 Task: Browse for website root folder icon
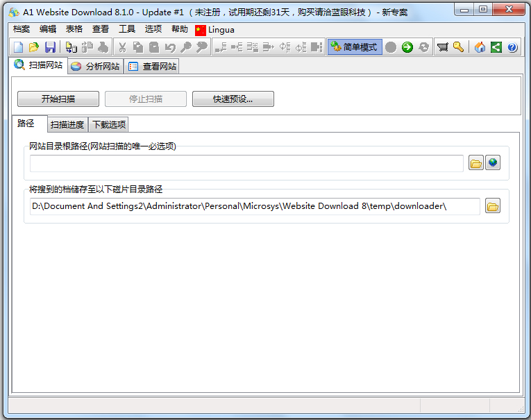[475, 163]
